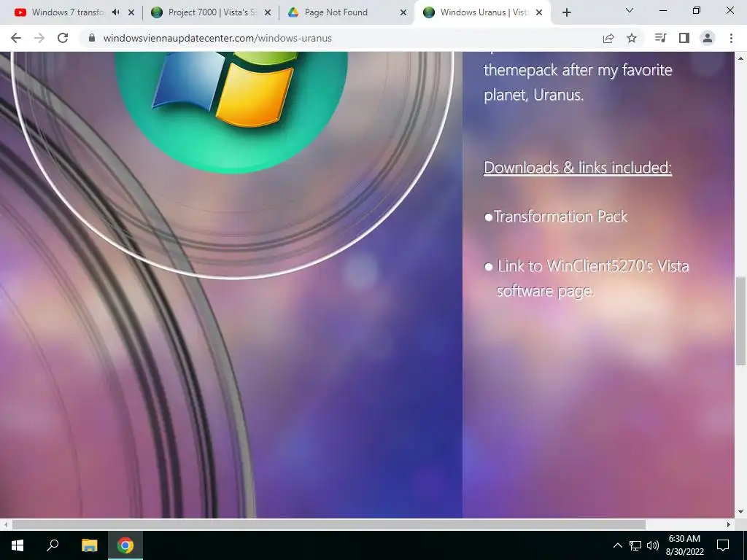Open Chrome's three-dot menu
This screenshot has width=747, height=560.
731,38
